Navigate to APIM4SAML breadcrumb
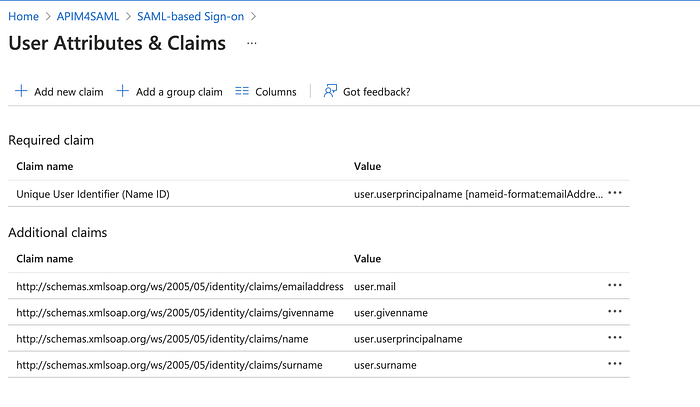 point(88,17)
